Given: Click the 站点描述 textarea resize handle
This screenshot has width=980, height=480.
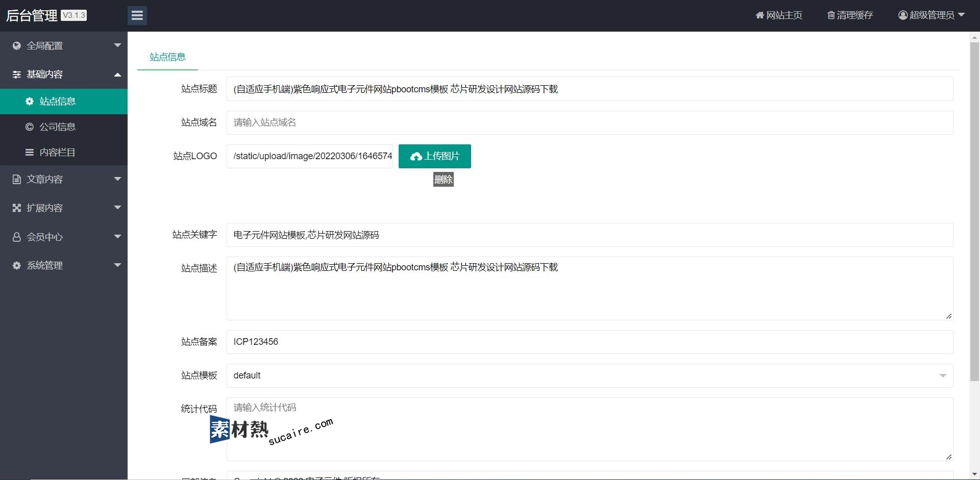Looking at the screenshot, I should [949, 316].
